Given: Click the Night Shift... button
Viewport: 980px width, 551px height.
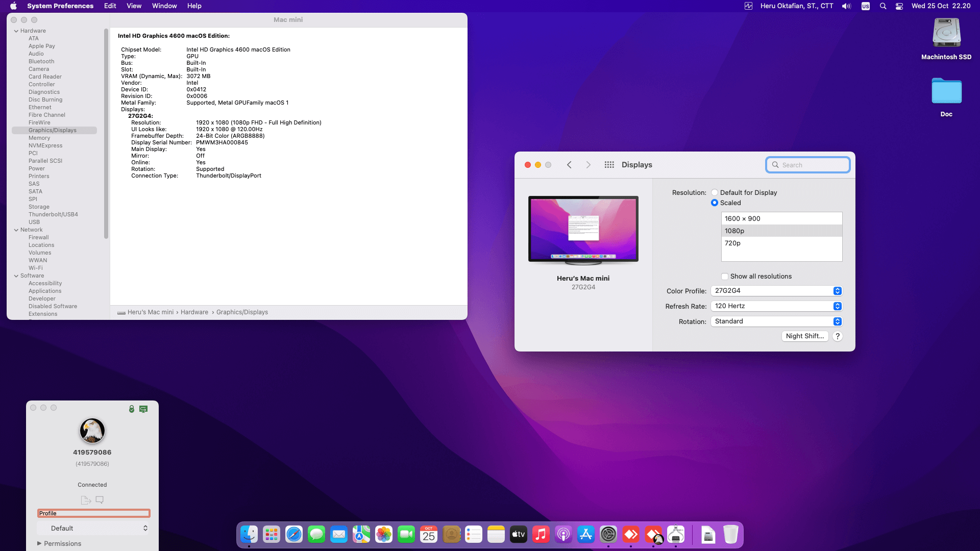Looking at the screenshot, I should [805, 336].
